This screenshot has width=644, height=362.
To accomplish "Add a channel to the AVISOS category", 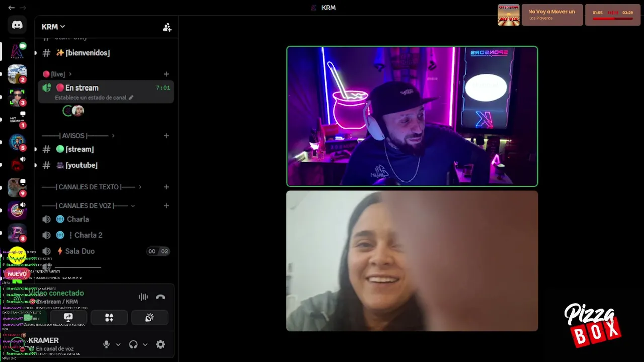I will pyautogui.click(x=166, y=136).
